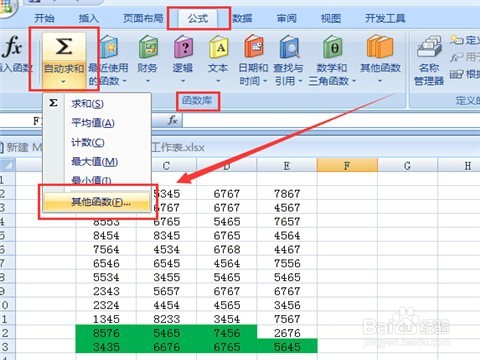Switch to the Page Layout (页面布局) tab
Image resolution: width=480 pixels, height=360 pixels.
[x=143, y=18]
